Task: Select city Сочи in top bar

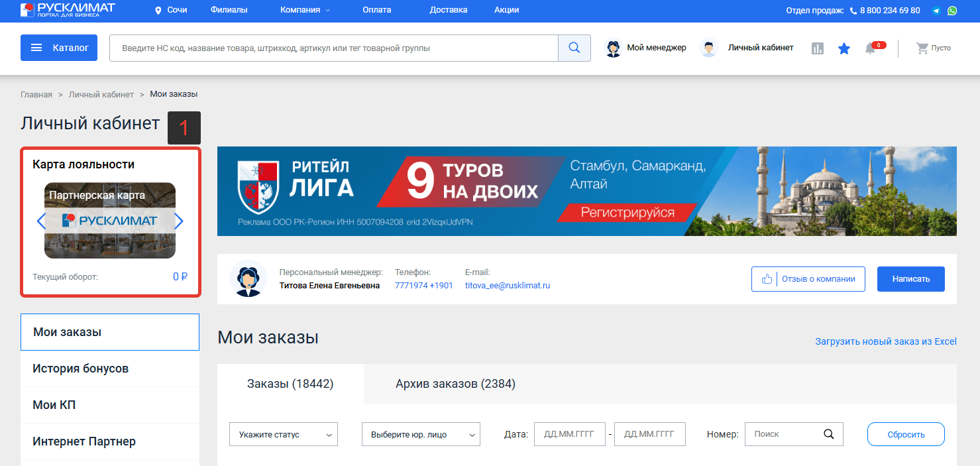Action: pyautogui.click(x=177, y=10)
